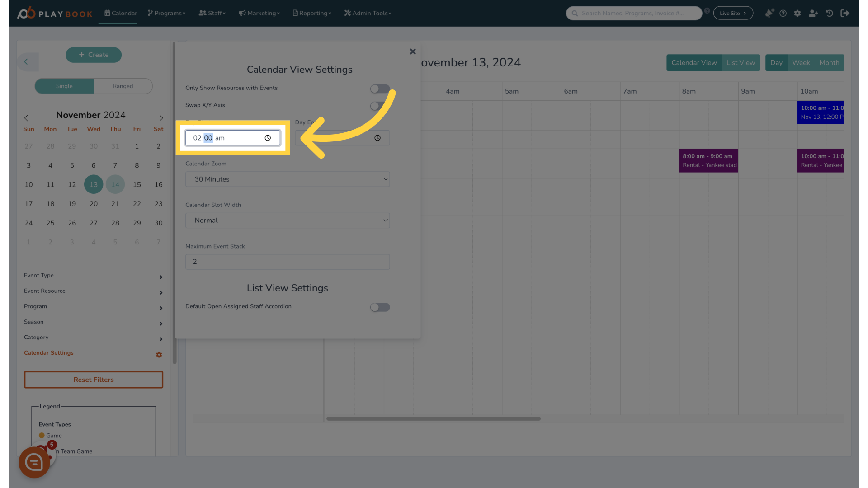Screen dimensions: 868x488
Task: Open Calendar Slot Width dropdown
Action: pyautogui.click(x=288, y=221)
